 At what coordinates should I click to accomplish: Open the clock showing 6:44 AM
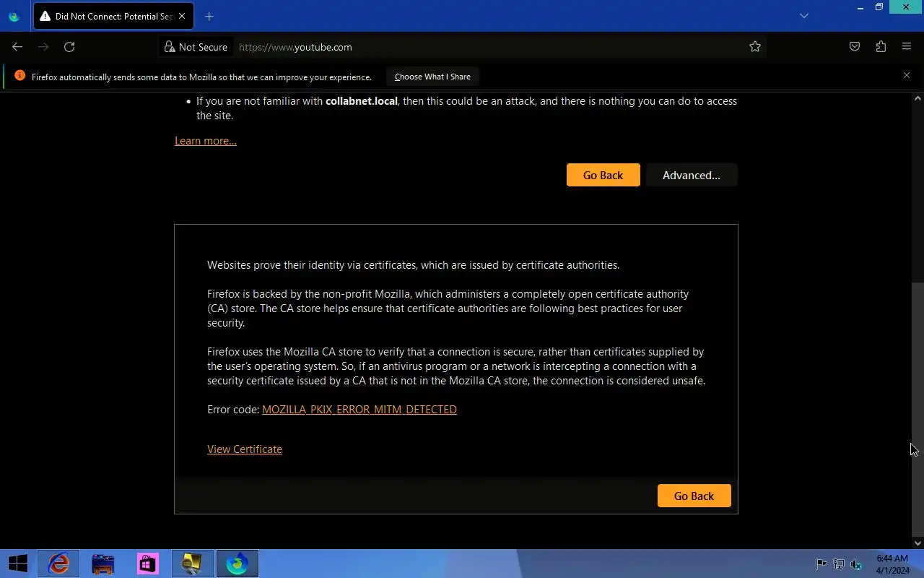tap(892, 564)
